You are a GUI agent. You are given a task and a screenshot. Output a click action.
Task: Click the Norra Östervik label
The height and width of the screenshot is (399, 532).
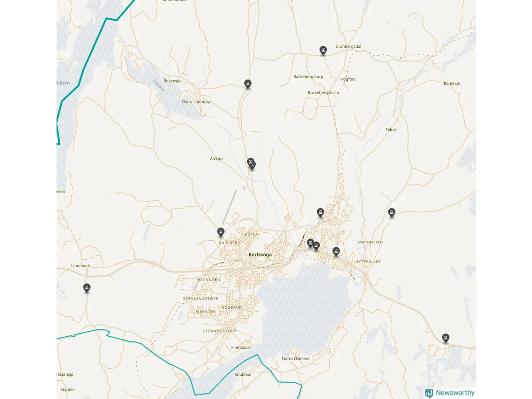296,359
